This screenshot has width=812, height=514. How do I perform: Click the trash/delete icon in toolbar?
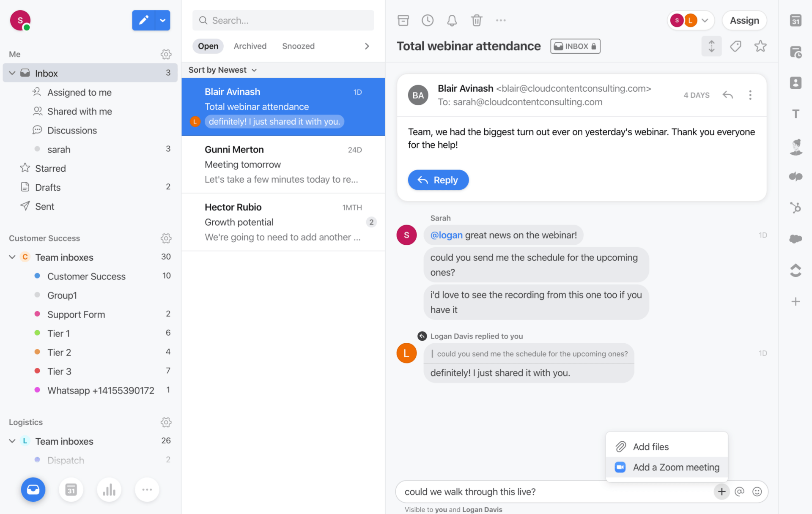[476, 20]
